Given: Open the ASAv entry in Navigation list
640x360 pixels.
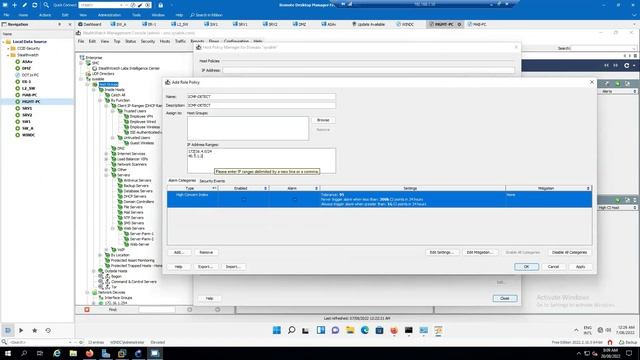Looking at the screenshot, I should pos(27,62).
